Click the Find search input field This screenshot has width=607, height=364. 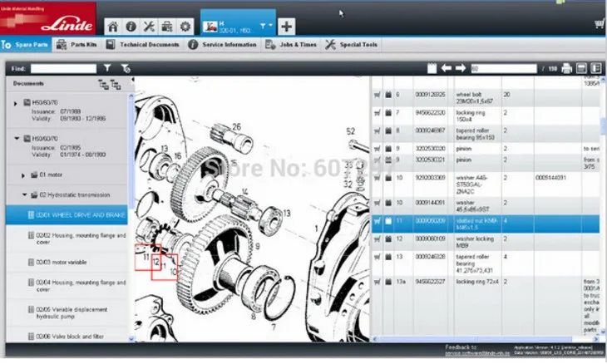point(62,68)
